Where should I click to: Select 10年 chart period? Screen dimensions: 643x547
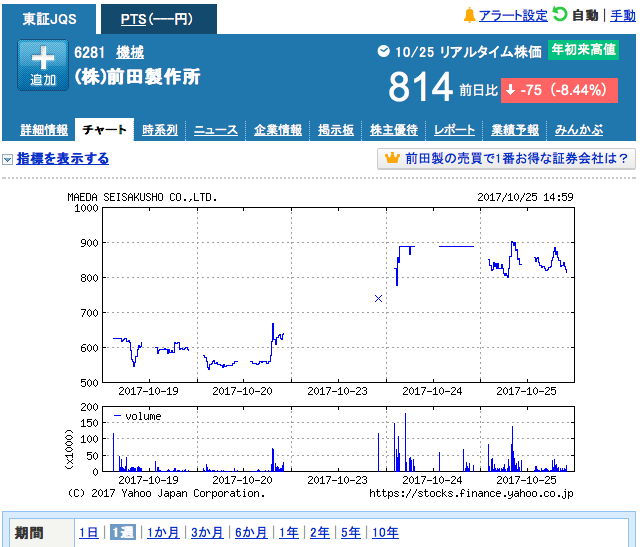tap(385, 533)
